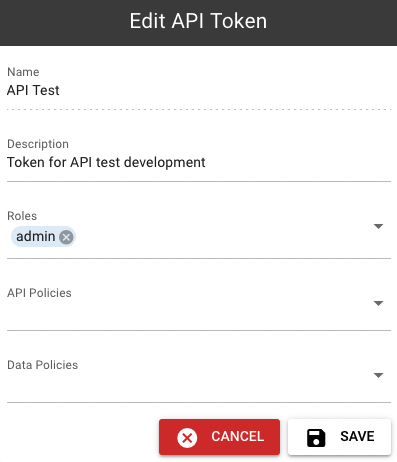Click the floppy disk save icon
Screen dimensions: 397x462
click(316, 437)
